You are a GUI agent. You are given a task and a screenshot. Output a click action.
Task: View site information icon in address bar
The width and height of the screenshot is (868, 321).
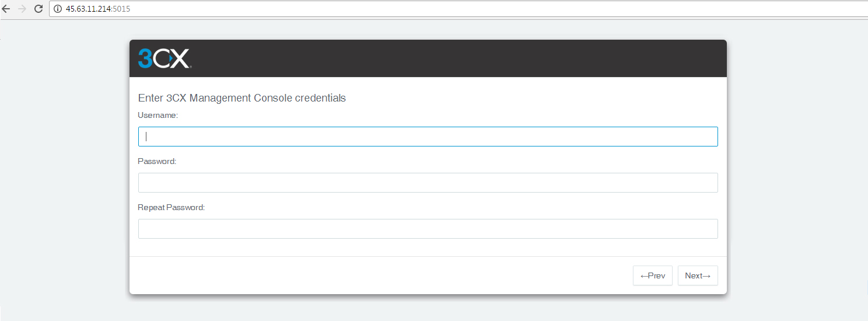(58, 9)
